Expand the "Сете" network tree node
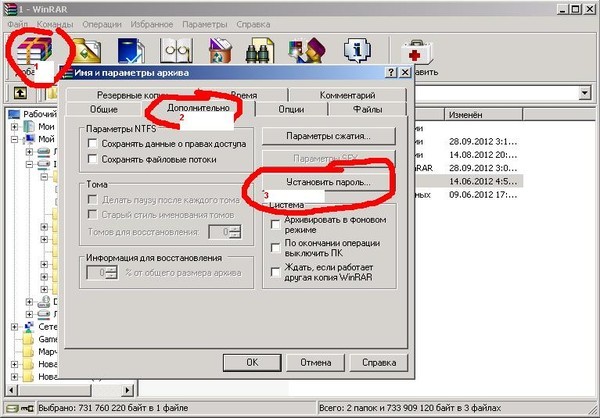 coord(15,327)
